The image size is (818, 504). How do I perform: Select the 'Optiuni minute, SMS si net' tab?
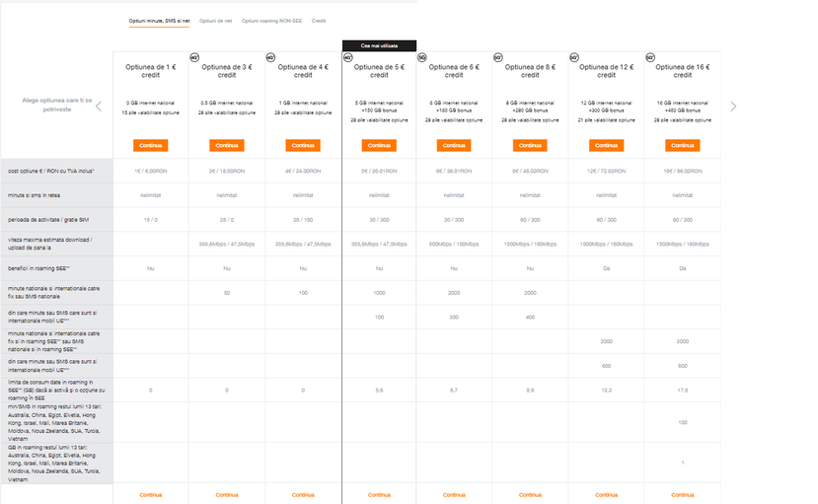pyautogui.click(x=160, y=21)
